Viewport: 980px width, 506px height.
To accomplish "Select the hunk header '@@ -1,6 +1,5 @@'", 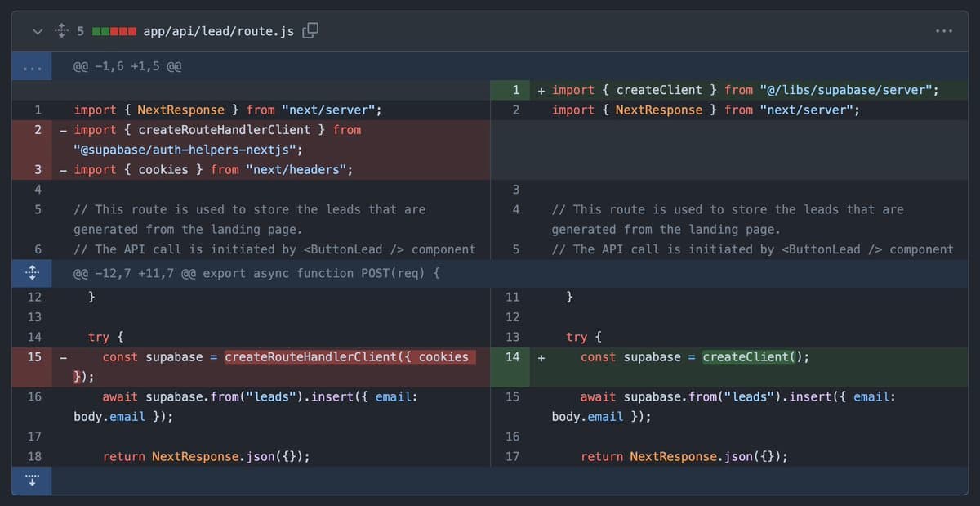I will coord(127,67).
